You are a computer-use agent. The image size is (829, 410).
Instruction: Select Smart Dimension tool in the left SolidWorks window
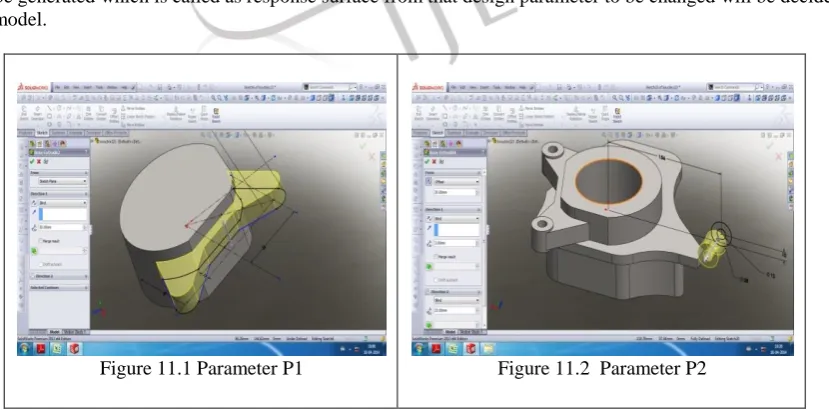coord(38,113)
